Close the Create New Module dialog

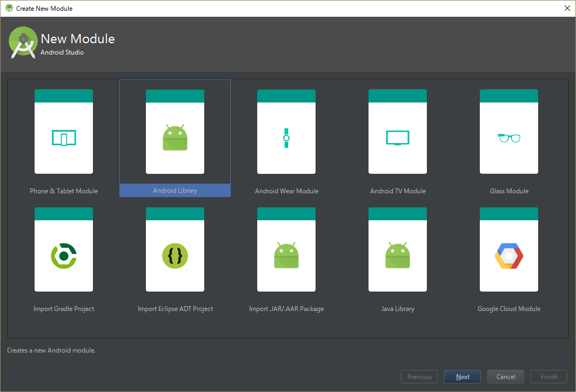tap(567, 8)
